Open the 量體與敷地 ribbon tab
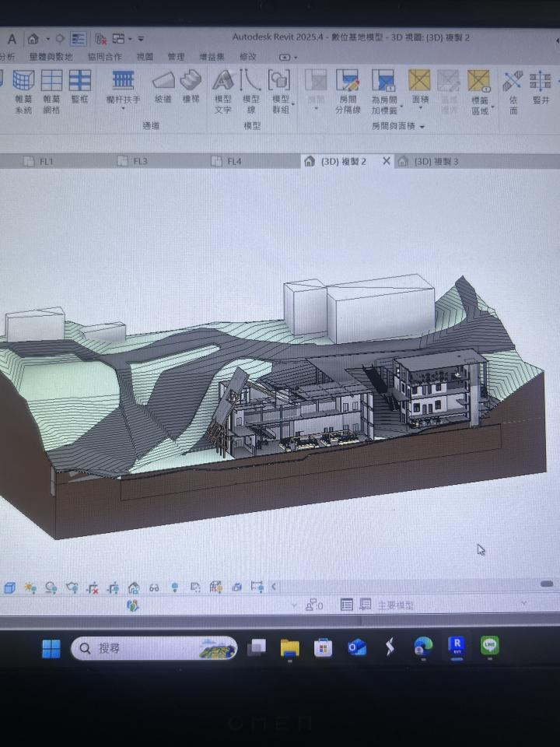 (x=51, y=57)
